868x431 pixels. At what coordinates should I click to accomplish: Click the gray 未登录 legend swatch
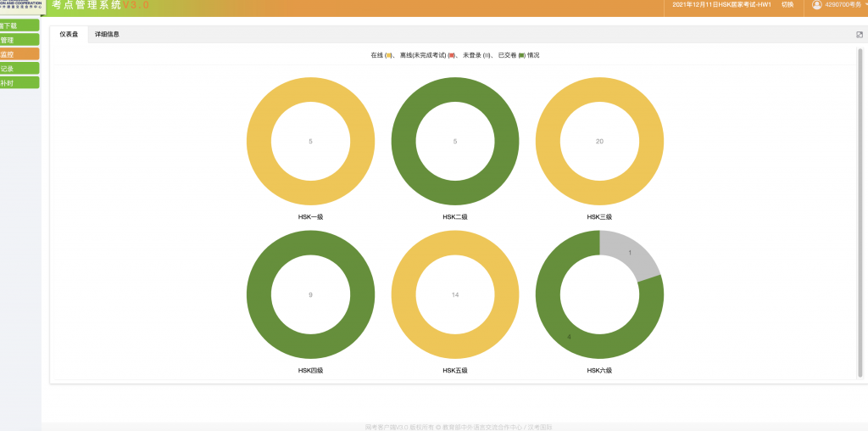pyautogui.click(x=487, y=55)
